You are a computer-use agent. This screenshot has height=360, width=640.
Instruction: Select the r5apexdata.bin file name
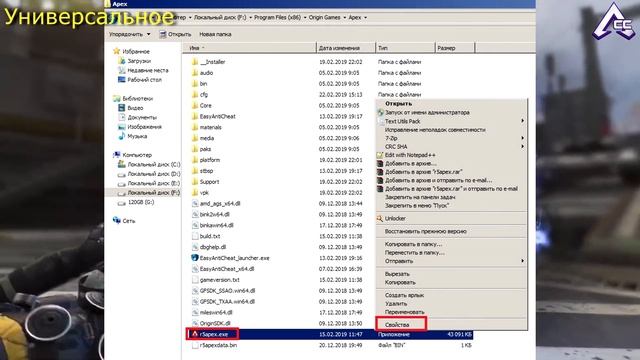[x=218, y=345]
